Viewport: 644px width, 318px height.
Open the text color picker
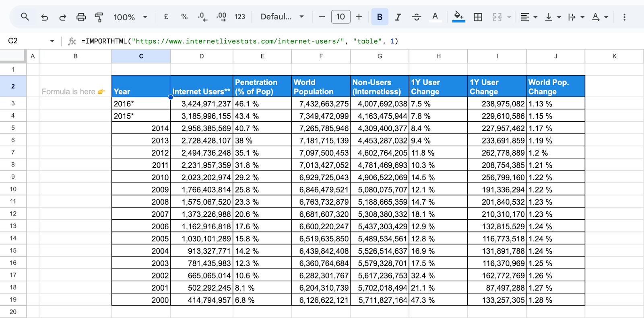pos(435,17)
